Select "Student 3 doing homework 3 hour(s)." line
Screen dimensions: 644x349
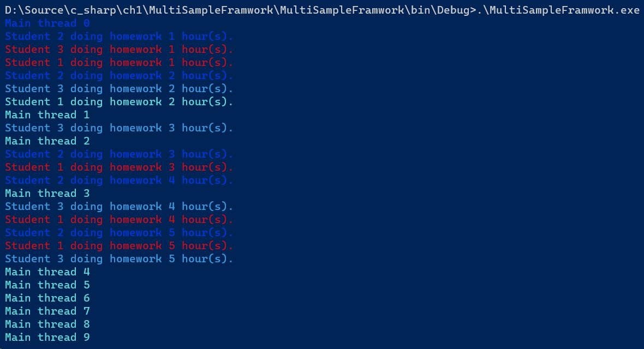(x=119, y=128)
